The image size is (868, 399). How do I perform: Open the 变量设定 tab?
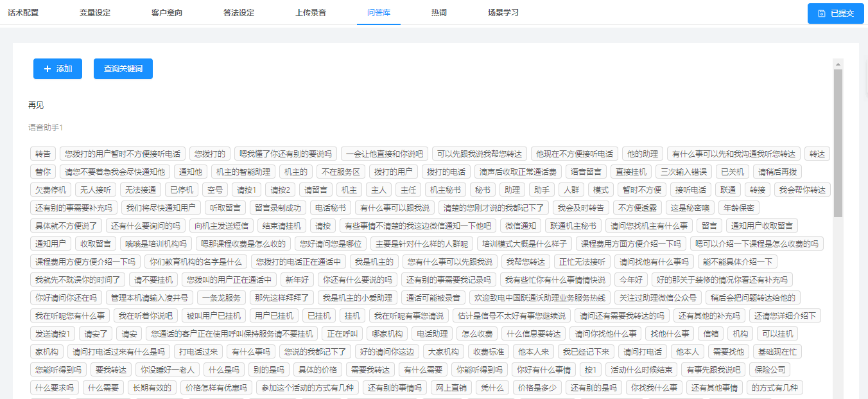(95, 13)
